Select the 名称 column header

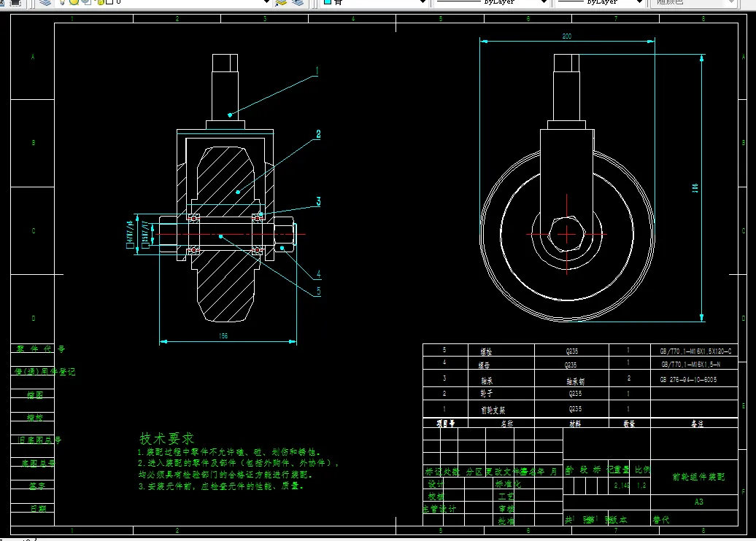pyautogui.click(x=506, y=424)
